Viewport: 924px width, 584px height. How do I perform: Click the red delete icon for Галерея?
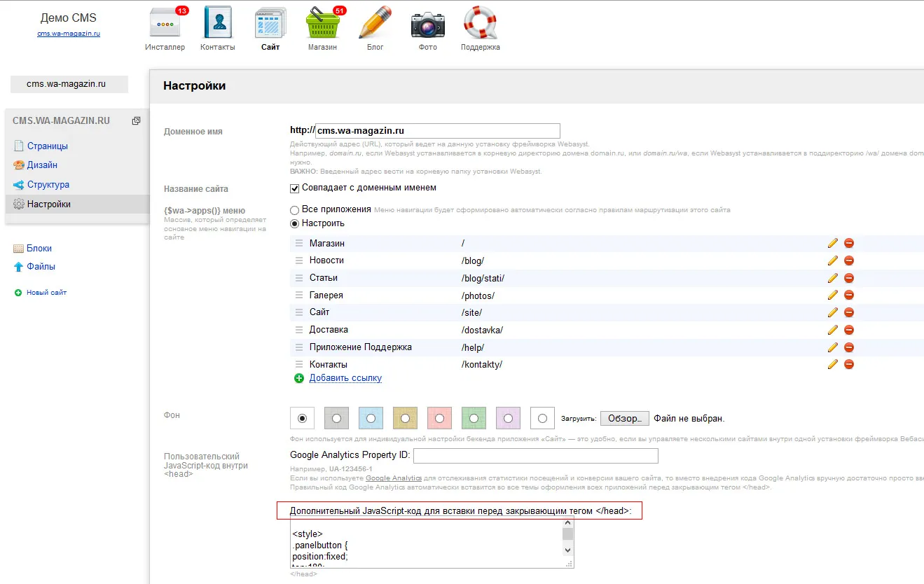(849, 296)
